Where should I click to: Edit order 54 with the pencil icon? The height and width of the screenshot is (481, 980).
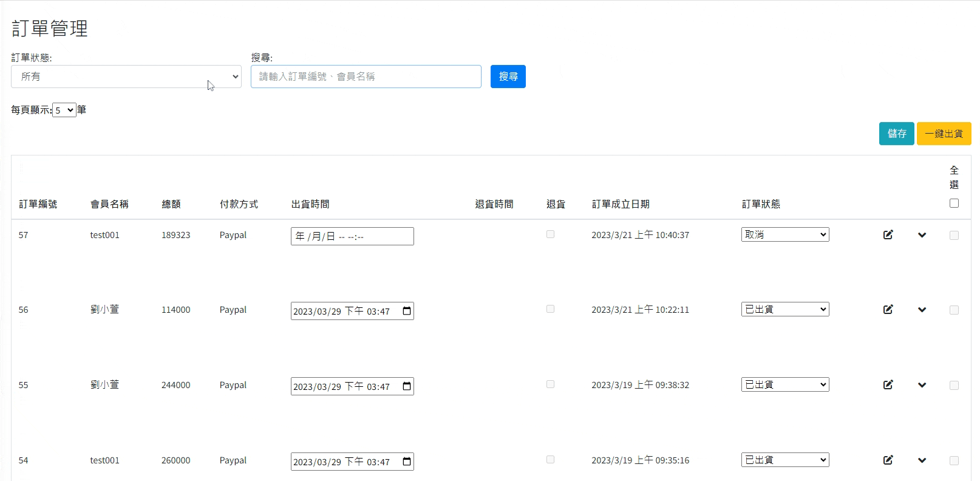tap(888, 460)
